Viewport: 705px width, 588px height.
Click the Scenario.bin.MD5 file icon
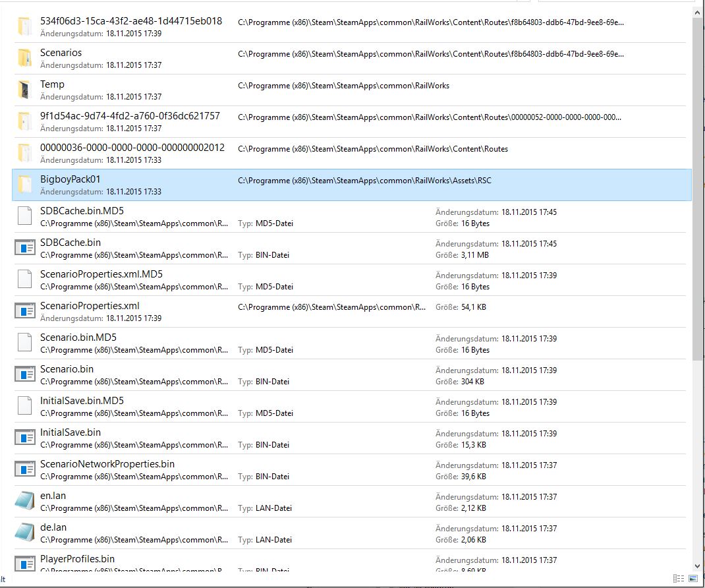tap(25, 342)
